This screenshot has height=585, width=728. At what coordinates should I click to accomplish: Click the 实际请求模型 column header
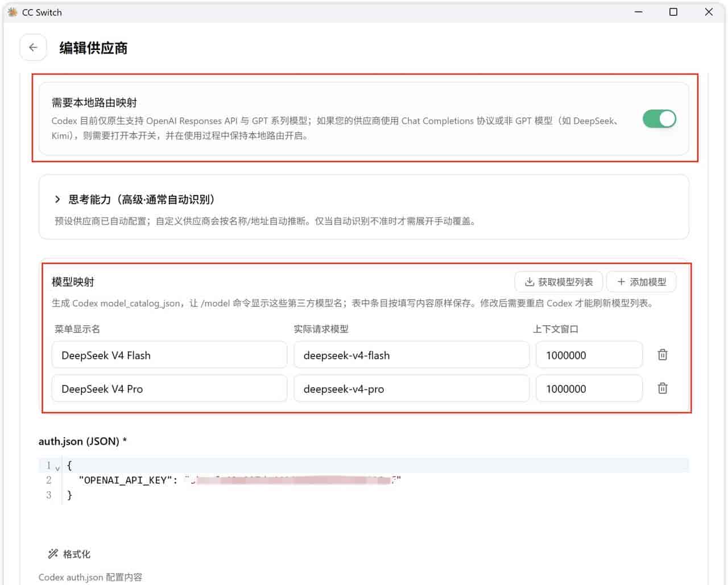321,329
